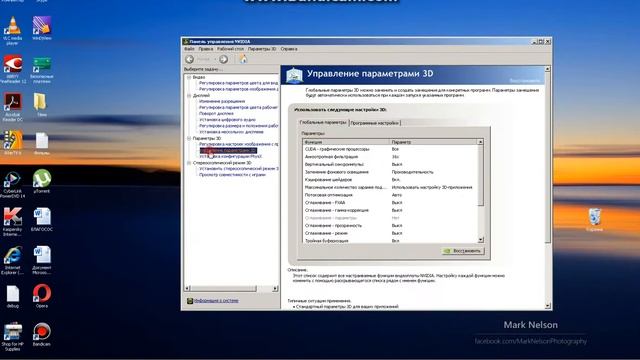Select Установка цифрового аудио tree item
This screenshot has height=360, width=640.
(227, 120)
